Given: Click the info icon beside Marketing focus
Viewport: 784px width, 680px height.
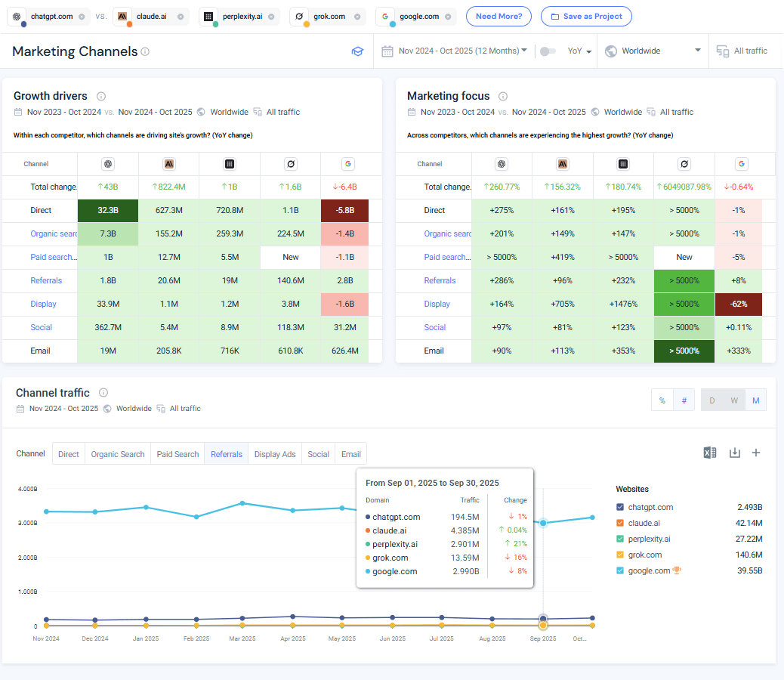Looking at the screenshot, I should (x=505, y=96).
